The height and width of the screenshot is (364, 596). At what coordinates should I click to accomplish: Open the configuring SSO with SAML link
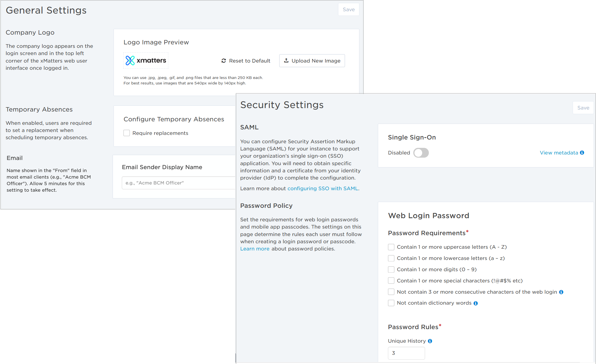point(323,188)
